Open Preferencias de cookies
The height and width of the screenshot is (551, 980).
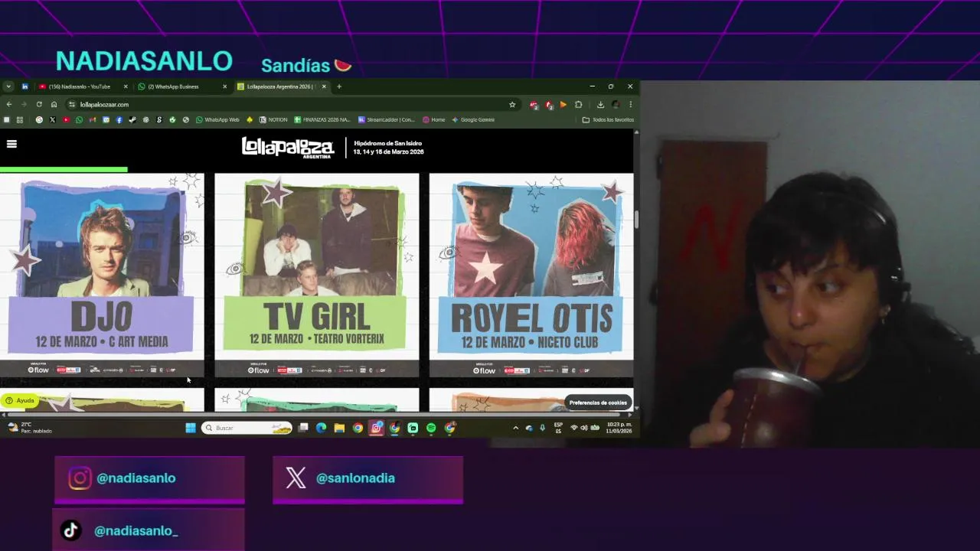[598, 403]
